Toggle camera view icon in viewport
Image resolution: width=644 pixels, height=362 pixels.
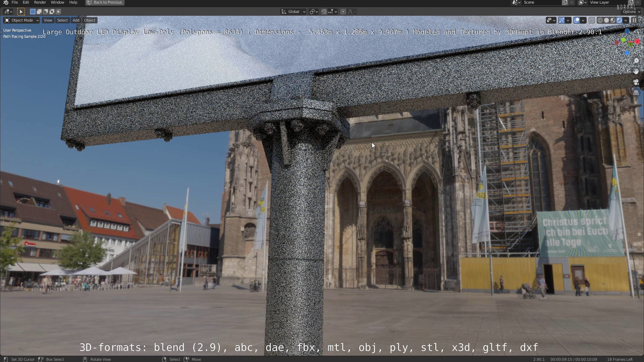click(x=636, y=82)
